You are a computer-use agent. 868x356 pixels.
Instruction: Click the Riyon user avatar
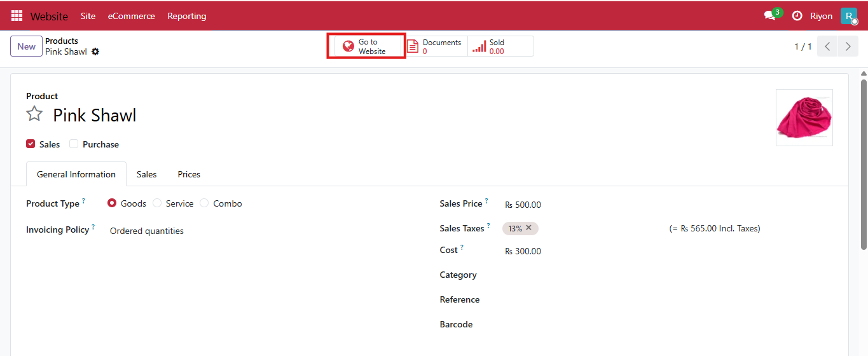tap(848, 16)
